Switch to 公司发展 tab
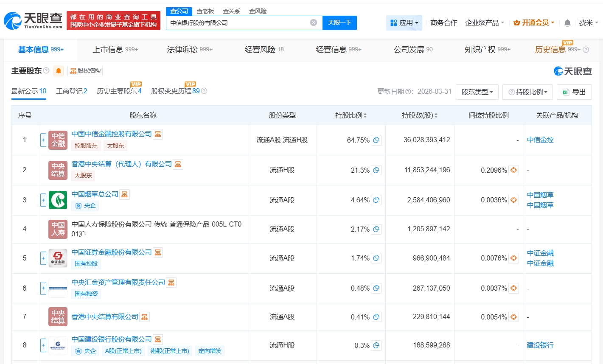The height and width of the screenshot is (364, 603). coord(413,50)
